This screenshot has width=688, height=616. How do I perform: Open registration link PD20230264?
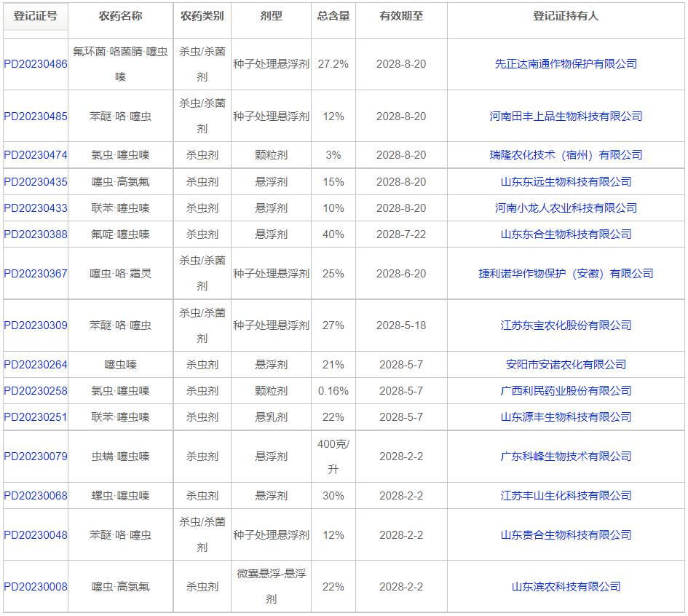tap(36, 365)
